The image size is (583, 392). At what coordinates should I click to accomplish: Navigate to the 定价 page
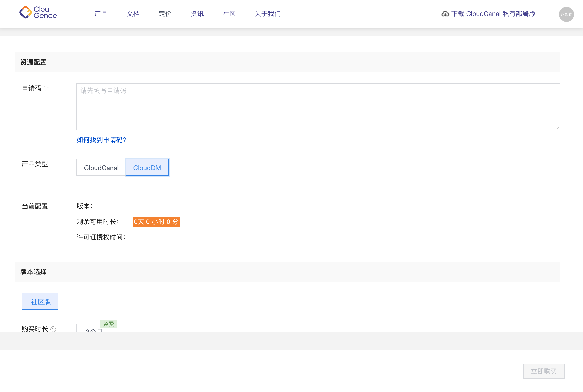point(165,14)
